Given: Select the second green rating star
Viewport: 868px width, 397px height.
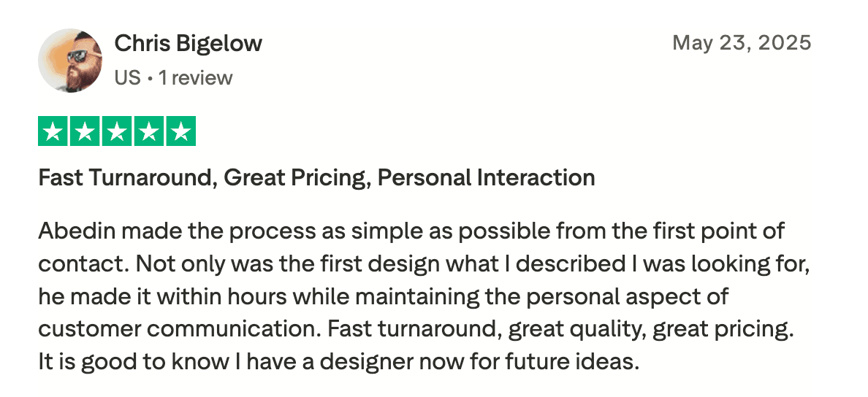Looking at the screenshot, I should coord(85,132).
